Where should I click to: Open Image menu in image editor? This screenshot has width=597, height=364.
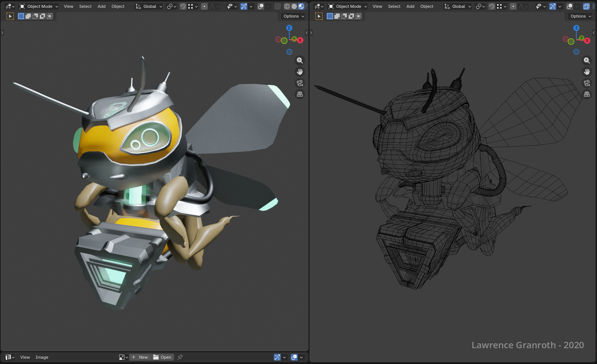42,357
